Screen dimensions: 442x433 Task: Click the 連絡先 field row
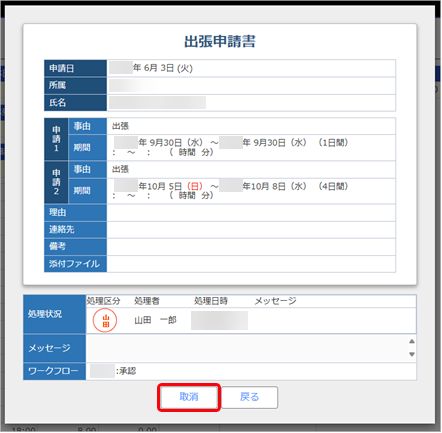click(220, 230)
